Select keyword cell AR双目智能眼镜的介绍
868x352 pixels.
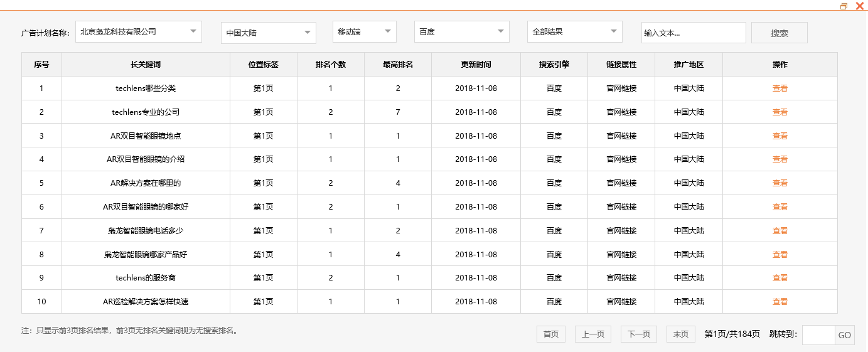click(146, 159)
